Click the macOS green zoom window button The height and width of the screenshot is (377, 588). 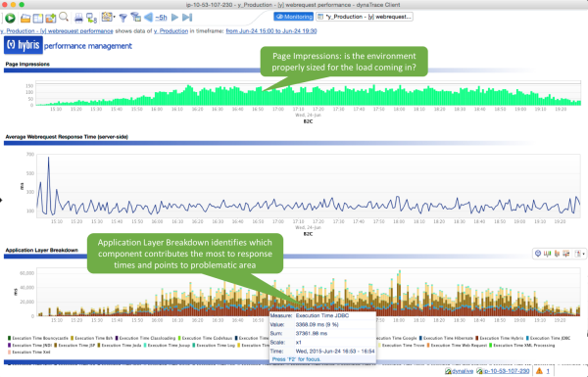click(x=22, y=5)
